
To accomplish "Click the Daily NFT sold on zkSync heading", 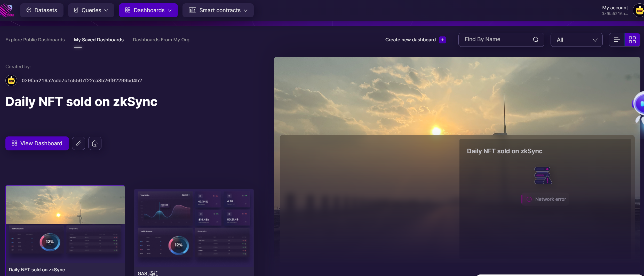I will click(81, 102).
